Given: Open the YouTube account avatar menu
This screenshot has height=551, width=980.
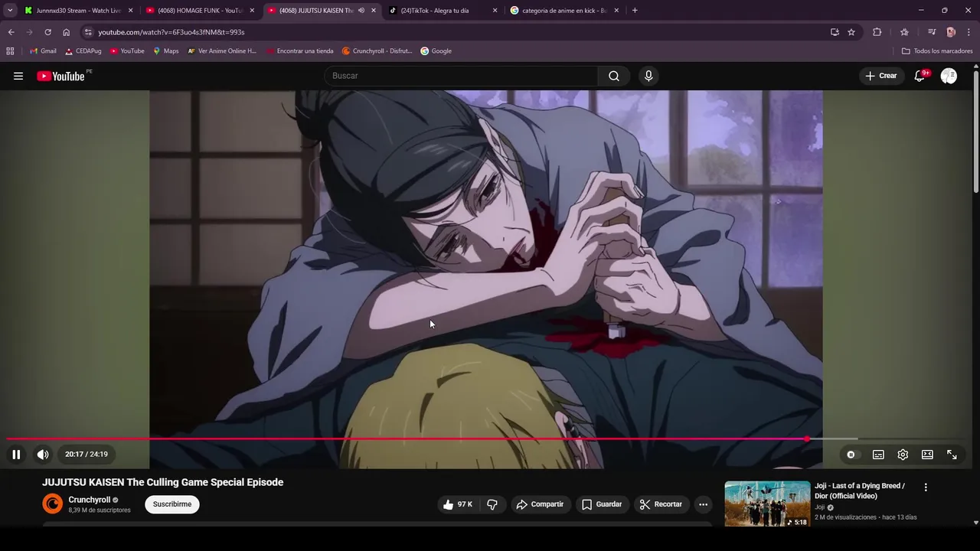Looking at the screenshot, I should (949, 76).
